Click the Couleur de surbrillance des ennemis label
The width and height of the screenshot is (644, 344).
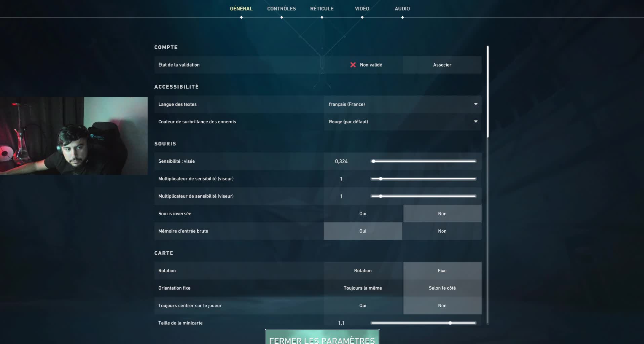197,122
